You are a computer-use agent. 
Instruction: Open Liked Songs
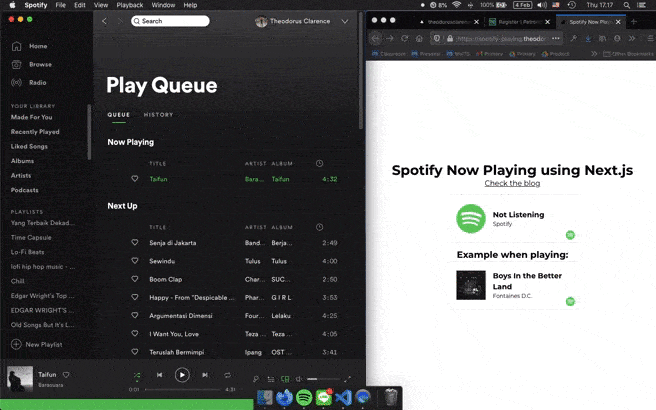pos(29,146)
